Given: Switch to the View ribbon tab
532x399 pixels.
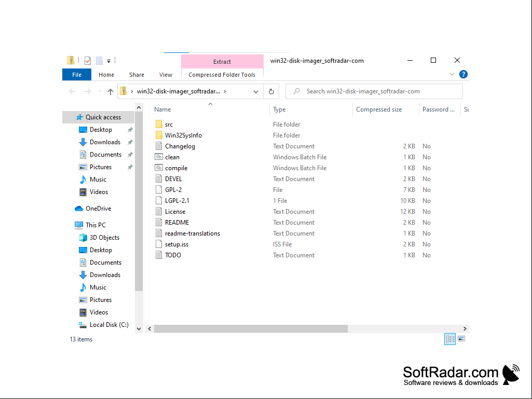Looking at the screenshot, I should 166,75.
